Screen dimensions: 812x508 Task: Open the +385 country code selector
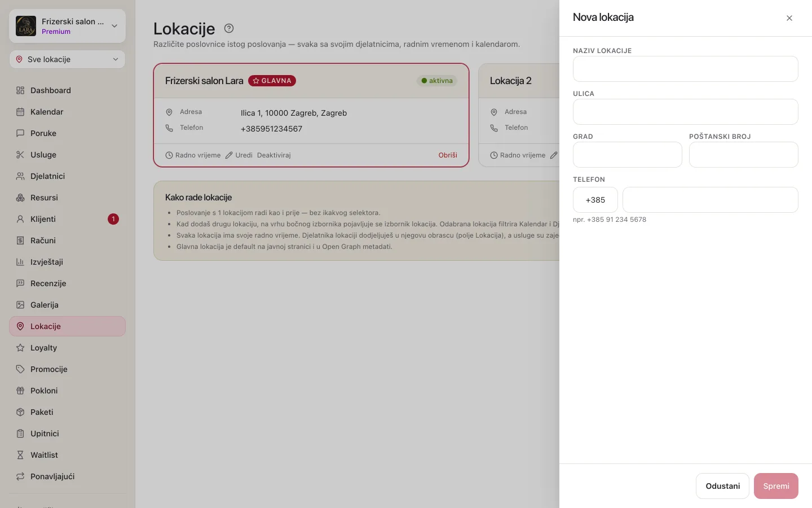tap(595, 200)
